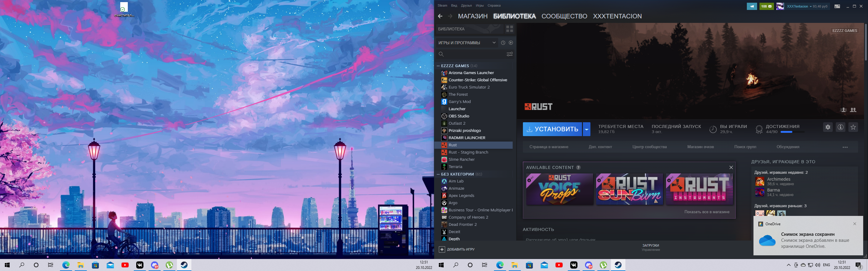Open more links ellipsis menu

[x=845, y=147]
